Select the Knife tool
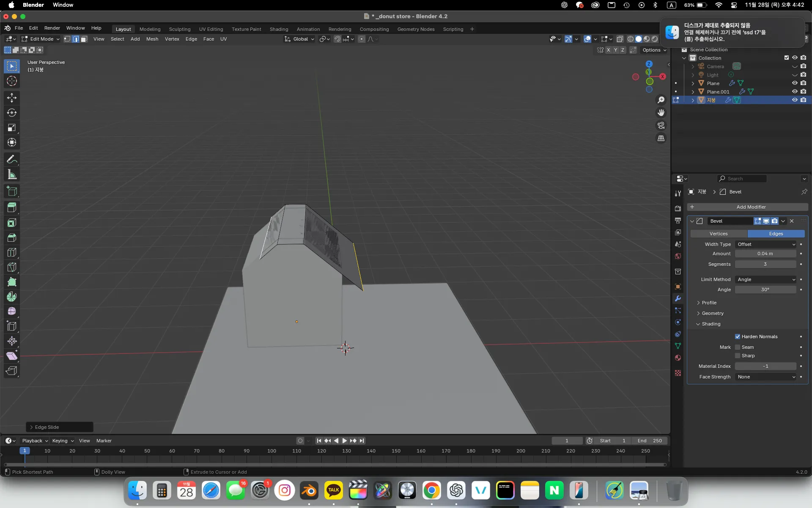This screenshot has height=508, width=812. coord(12,267)
